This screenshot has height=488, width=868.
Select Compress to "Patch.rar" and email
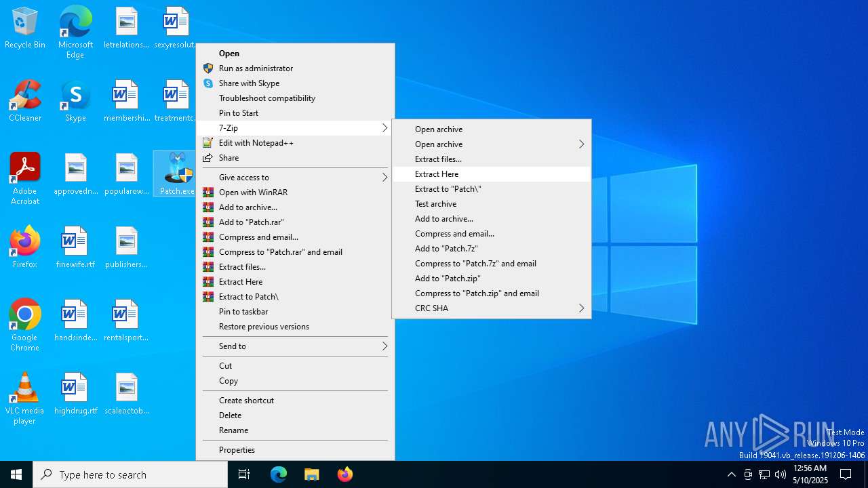[x=295, y=252]
